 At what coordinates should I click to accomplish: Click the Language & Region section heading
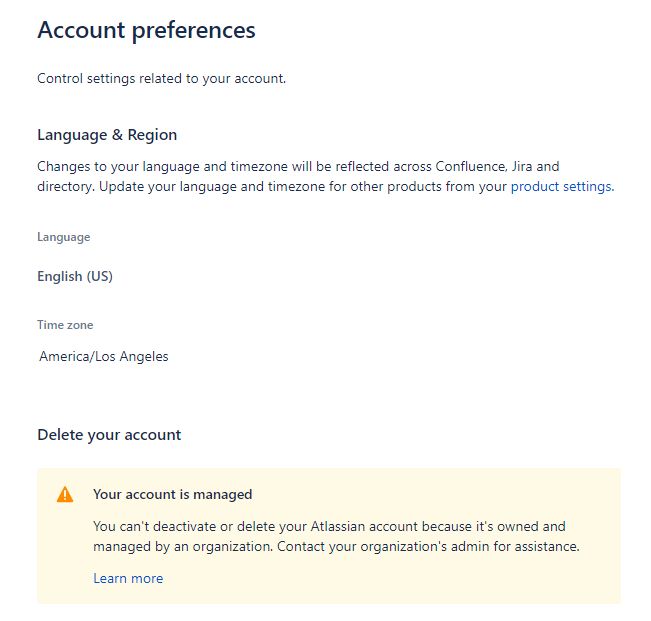tap(107, 135)
